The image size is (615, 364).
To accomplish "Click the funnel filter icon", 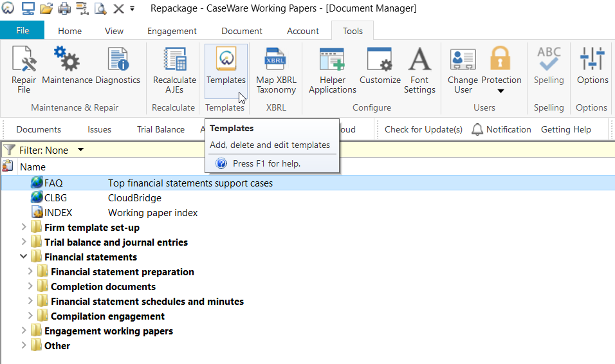I will tap(8, 150).
